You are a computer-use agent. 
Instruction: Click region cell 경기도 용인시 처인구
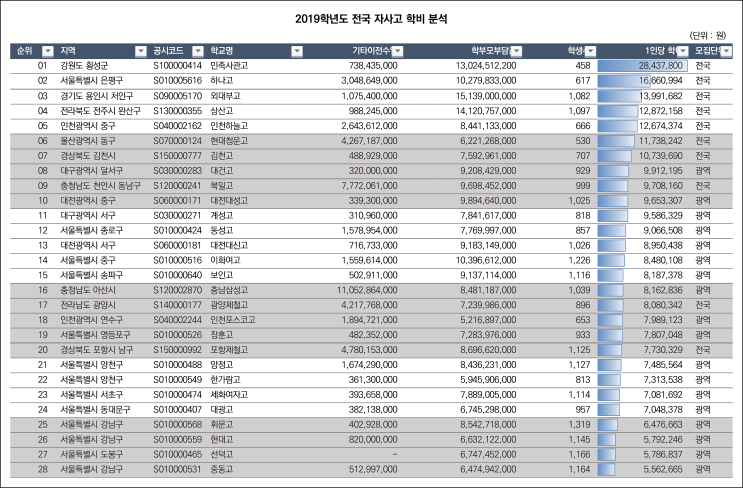(x=97, y=96)
